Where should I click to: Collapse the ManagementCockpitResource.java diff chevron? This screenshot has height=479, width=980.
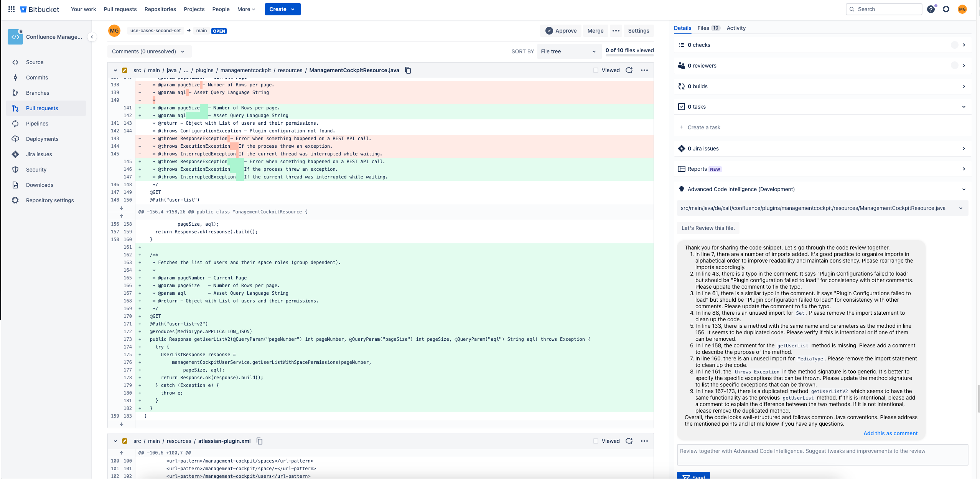(115, 70)
